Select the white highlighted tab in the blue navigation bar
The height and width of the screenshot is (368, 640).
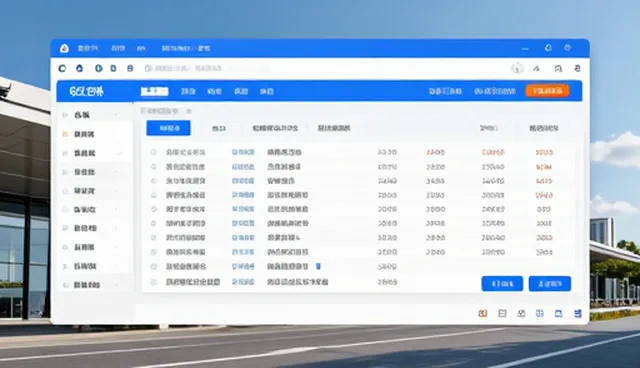154,91
